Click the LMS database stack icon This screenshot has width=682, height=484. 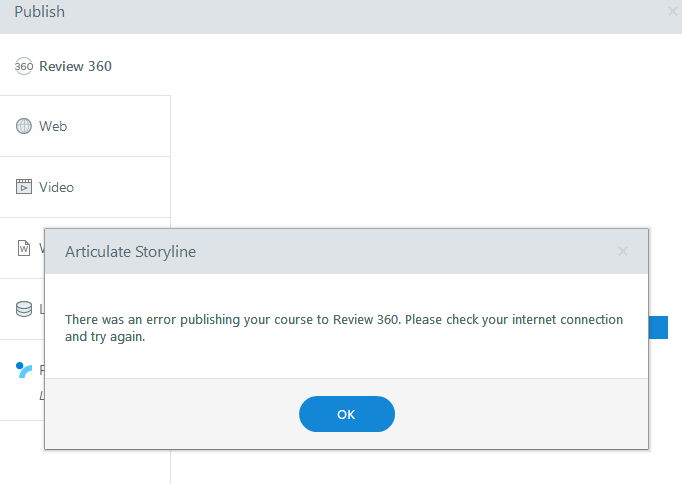tap(24, 309)
